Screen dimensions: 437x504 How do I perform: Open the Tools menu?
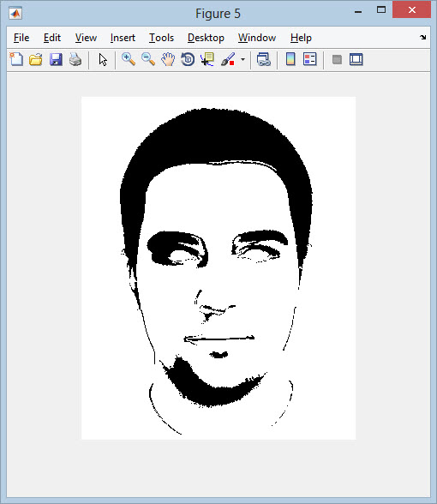coord(161,38)
